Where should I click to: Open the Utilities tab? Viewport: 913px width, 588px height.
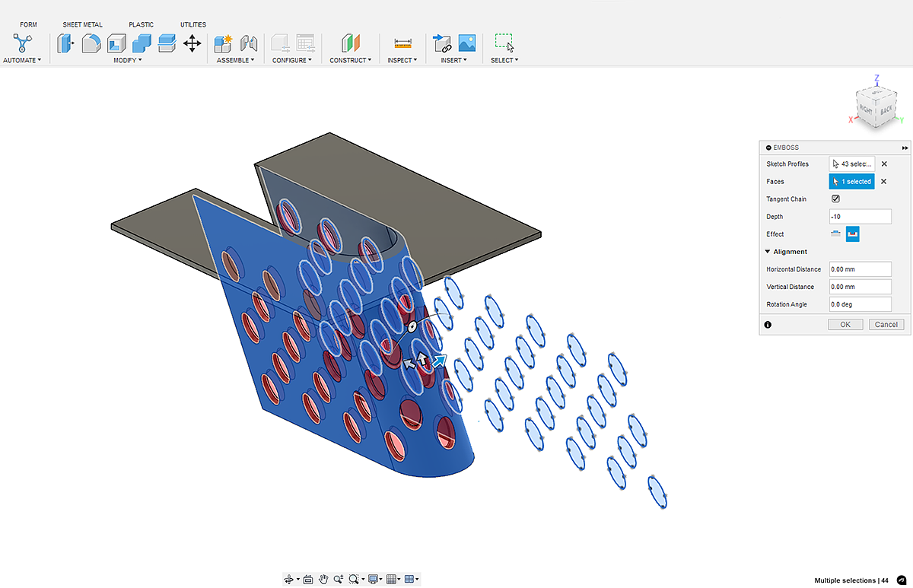193,24
